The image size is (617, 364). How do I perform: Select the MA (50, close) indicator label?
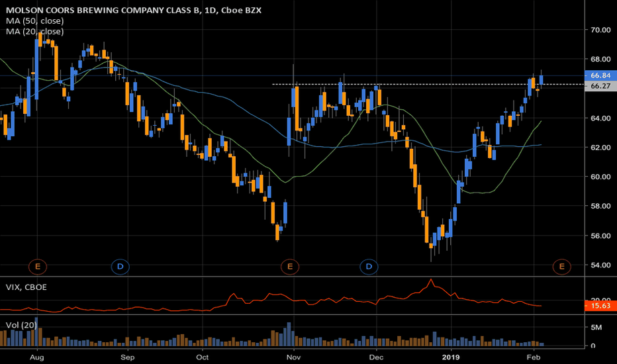[34, 21]
